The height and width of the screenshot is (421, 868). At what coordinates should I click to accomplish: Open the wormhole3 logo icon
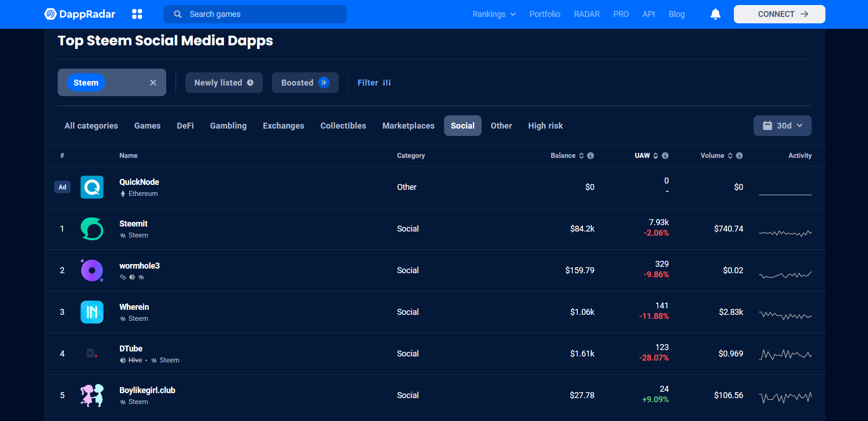click(x=92, y=270)
